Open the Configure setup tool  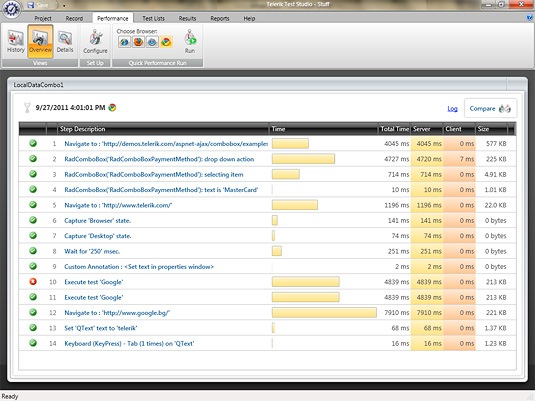click(95, 41)
